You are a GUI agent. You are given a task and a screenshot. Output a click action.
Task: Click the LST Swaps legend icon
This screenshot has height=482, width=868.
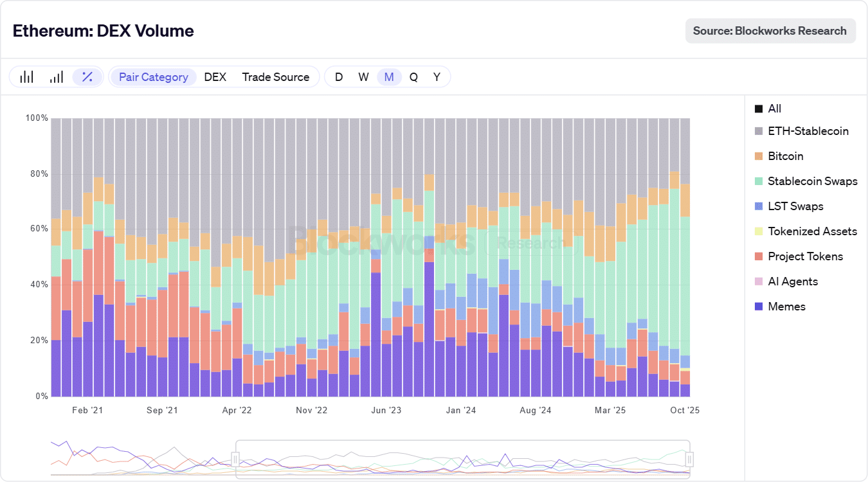coord(759,206)
